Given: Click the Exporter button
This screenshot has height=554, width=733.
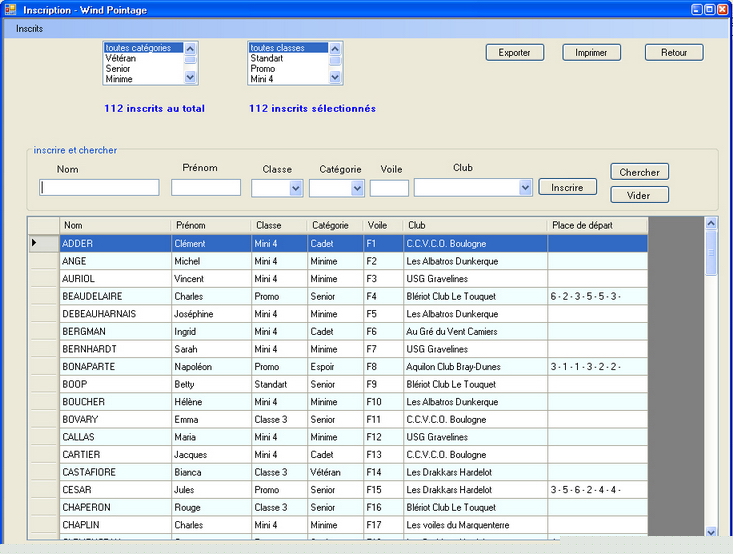Looking at the screenshot, I should click(x=514, y=53).
